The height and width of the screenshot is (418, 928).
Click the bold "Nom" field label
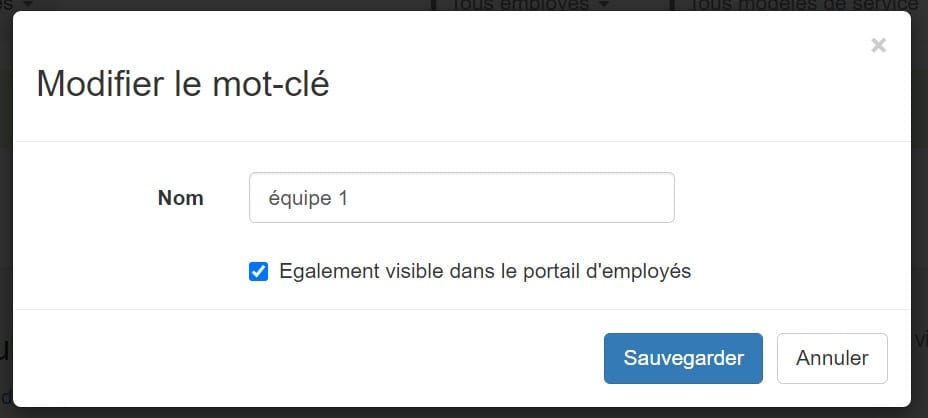click(180, 198)
